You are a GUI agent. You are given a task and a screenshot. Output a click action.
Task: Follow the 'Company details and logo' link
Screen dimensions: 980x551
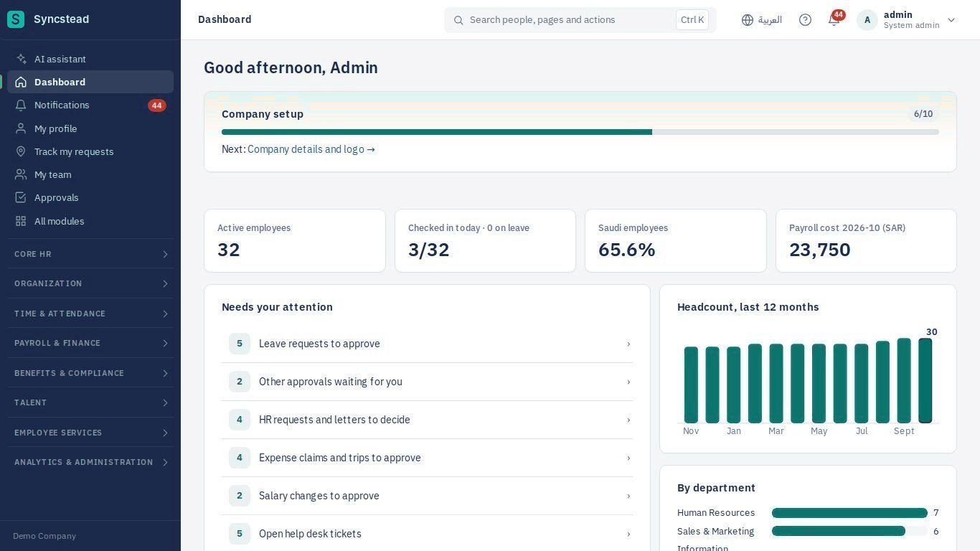[x=311, y=149]
